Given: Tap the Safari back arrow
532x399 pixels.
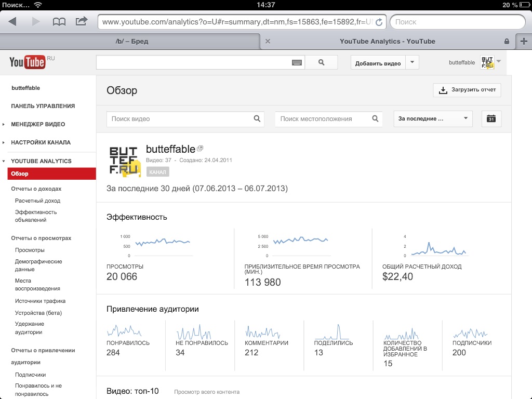Looking at the screenshot, I should point(12,22).
